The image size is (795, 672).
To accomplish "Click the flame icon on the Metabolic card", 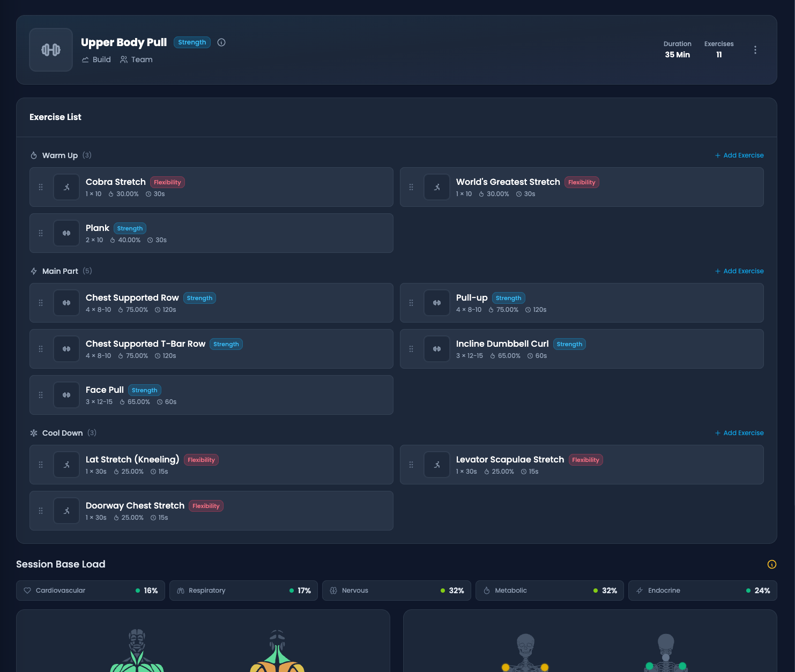I will tap(487, 590).
